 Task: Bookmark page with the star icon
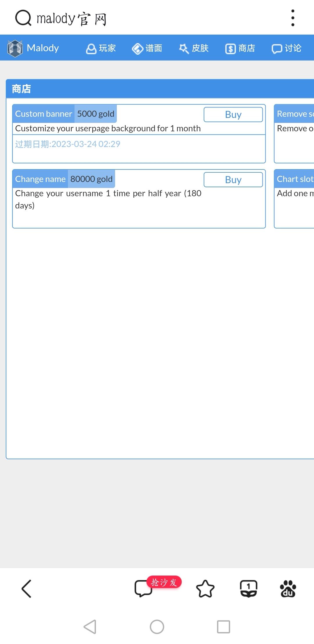click(x=205, y=589)
